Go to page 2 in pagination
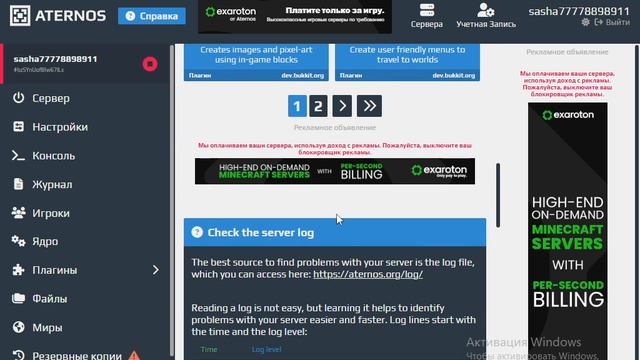 [x=318, y=106]
